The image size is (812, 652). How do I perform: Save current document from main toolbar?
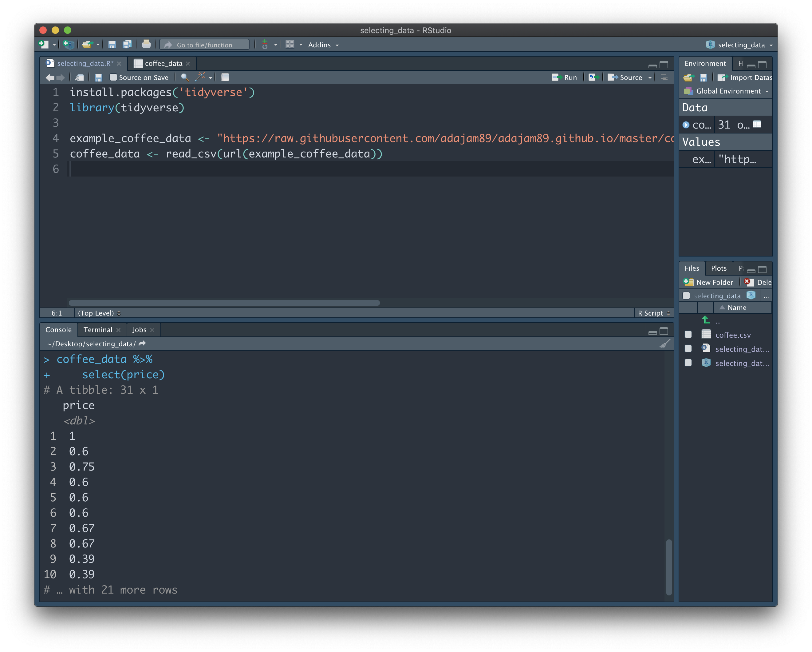point(112,45)
